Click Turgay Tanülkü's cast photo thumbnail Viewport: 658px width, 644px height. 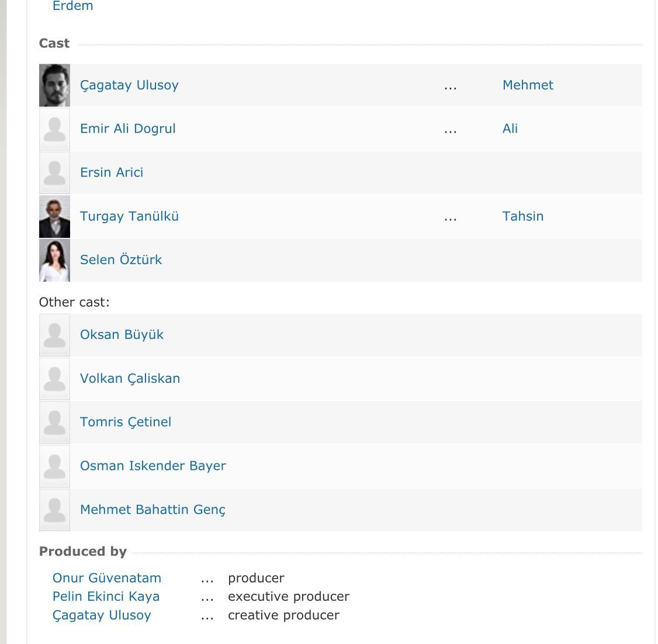tap(54, 216)
